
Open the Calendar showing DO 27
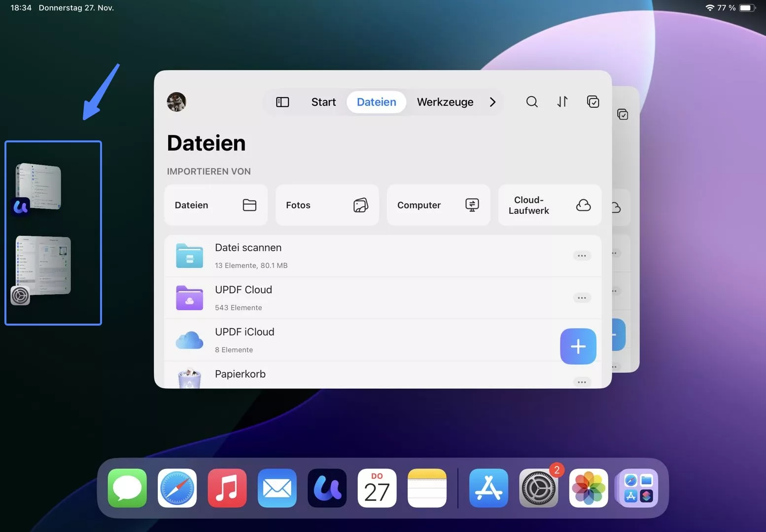point(377,488)
